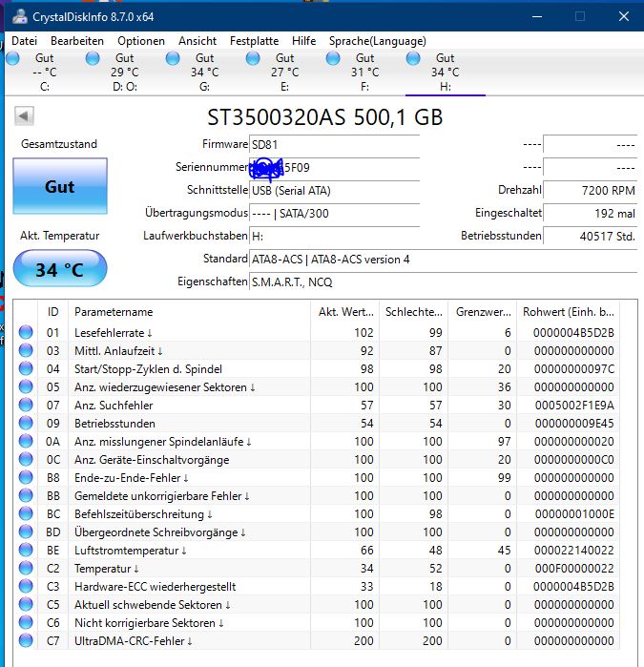Open the Bearbeiten menu
The image size is (644, 667).
click(x=77, y=41)
